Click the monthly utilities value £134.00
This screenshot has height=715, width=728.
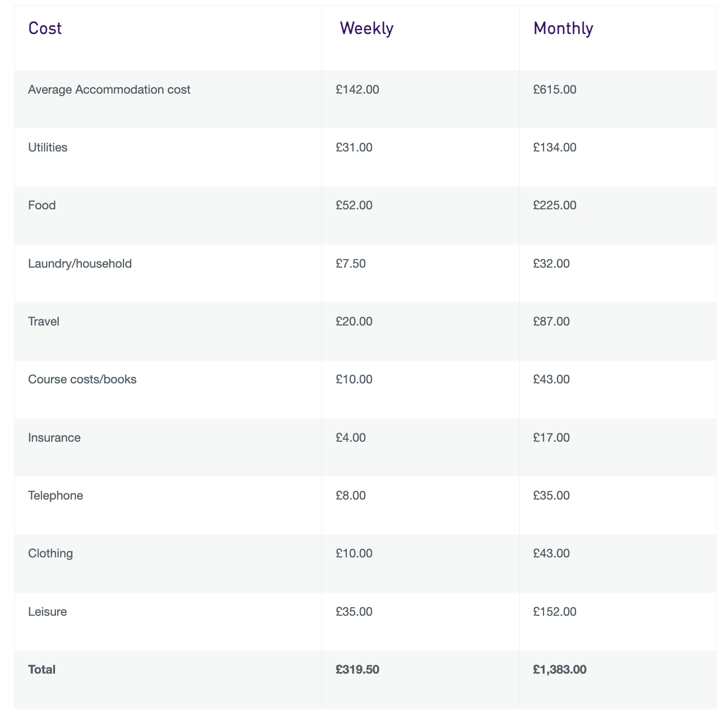[554, 147]
